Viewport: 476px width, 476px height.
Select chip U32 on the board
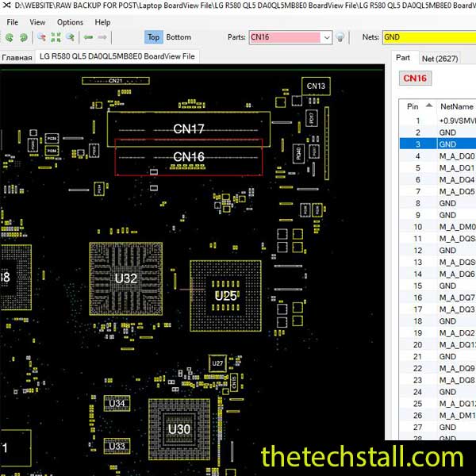pyautogui.click(x=126, y=278)
